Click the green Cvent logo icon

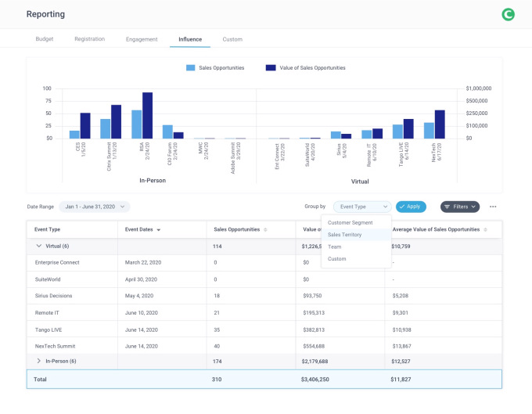pyautogui.click(x=509, y=14)
